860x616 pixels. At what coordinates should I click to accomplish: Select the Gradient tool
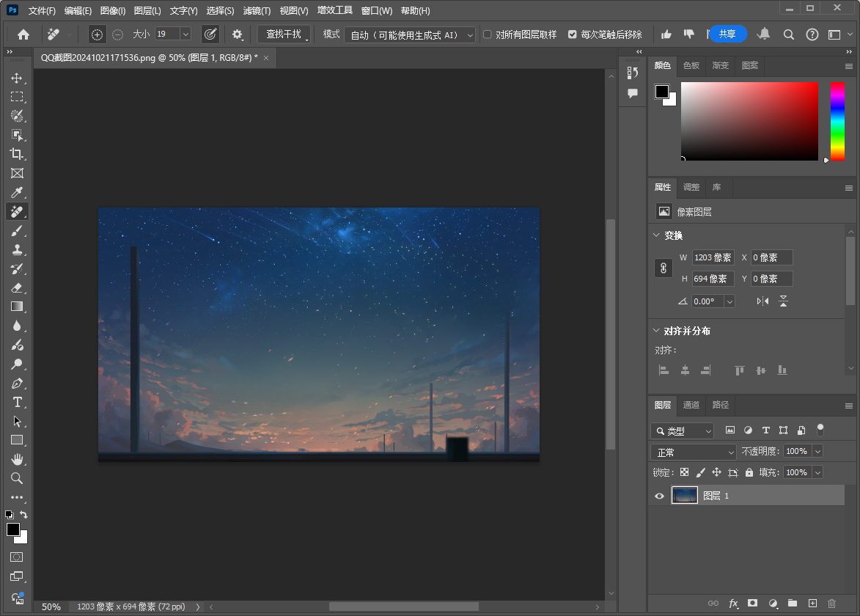point(17,307)
